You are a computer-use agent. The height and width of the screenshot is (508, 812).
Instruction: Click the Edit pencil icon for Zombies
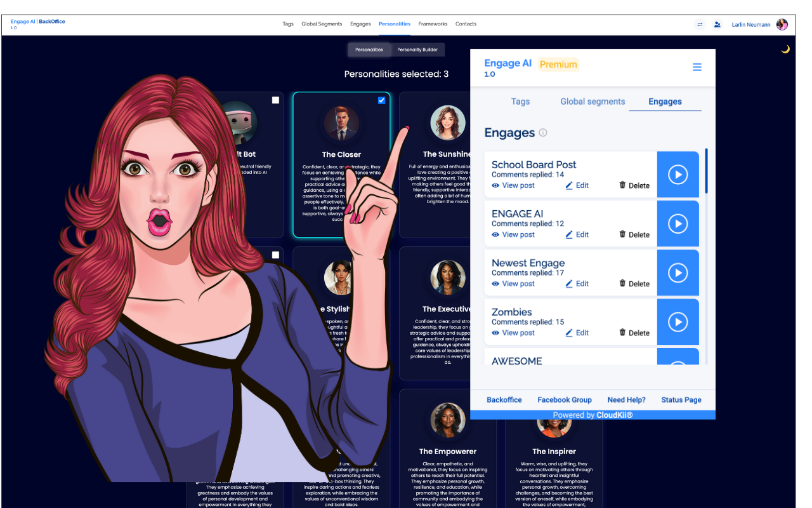click(x=569, y=333)
